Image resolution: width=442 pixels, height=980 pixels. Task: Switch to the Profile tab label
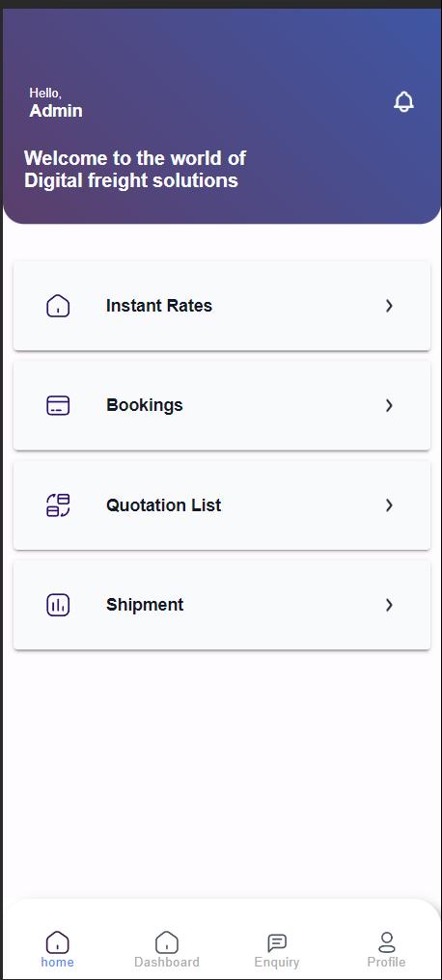click(x=386, y=963)
